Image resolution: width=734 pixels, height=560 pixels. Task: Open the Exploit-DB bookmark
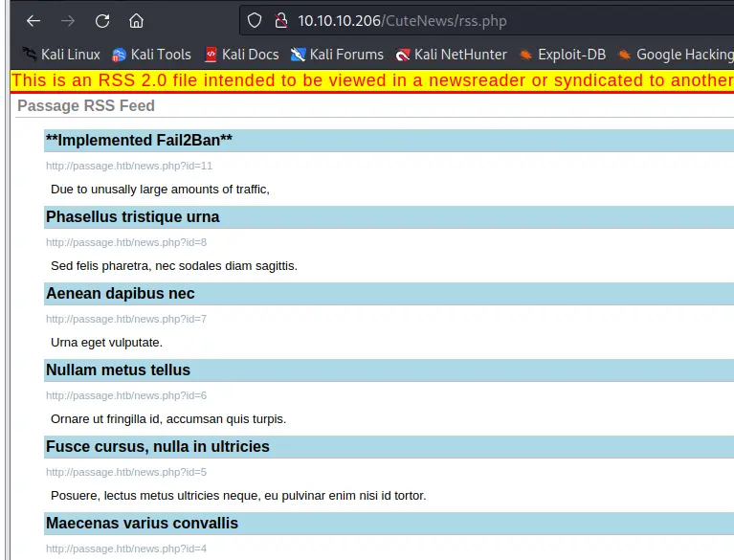tap(563, 55)
